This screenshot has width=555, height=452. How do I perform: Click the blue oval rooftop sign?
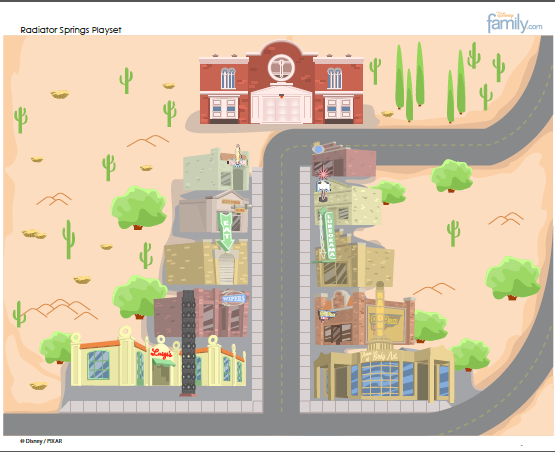(x=319, y=149)
